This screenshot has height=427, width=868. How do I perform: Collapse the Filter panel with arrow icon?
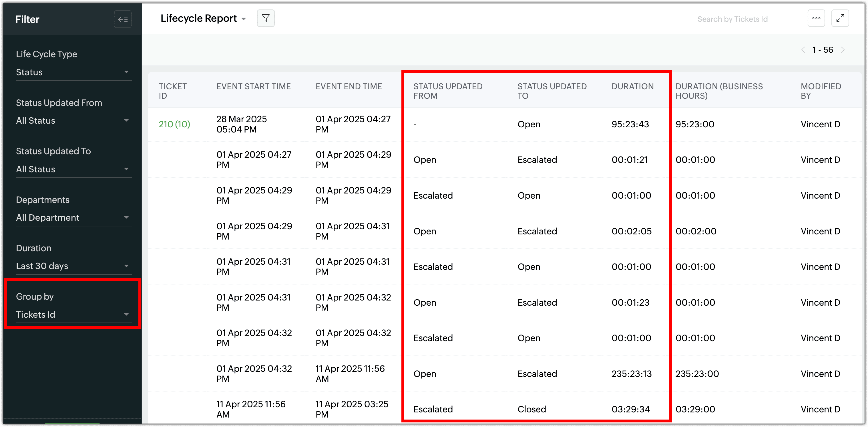[x=123, y=19]
